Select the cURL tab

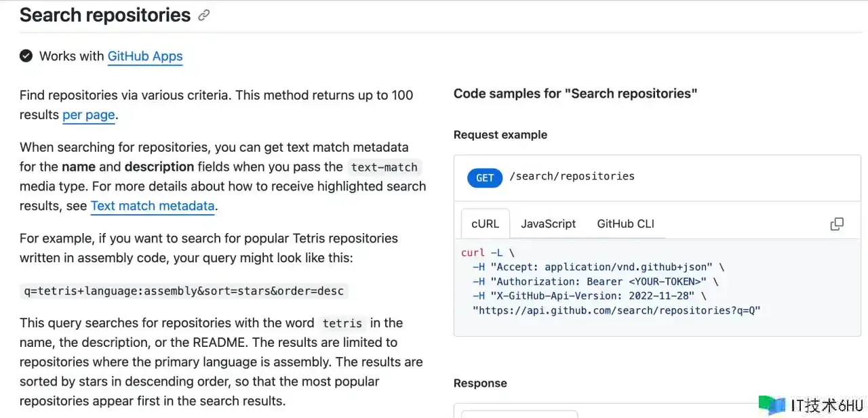click(485, 224)
